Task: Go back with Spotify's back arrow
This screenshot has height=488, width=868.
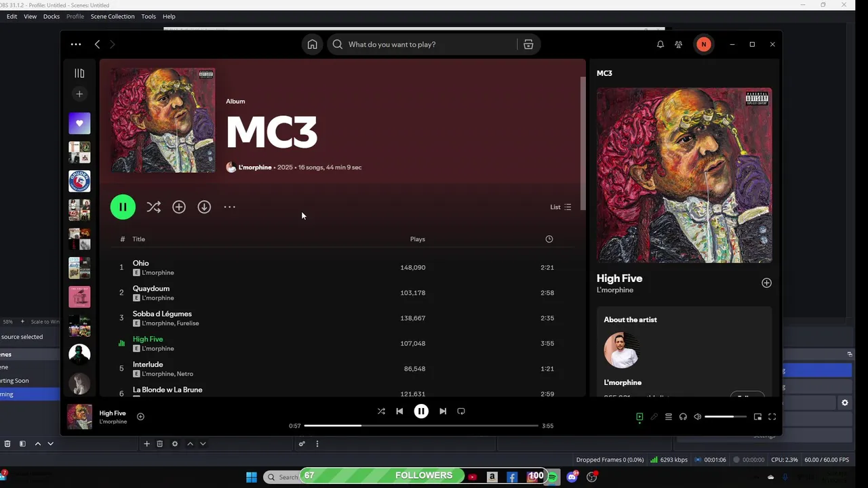Action: coord(97,44)
